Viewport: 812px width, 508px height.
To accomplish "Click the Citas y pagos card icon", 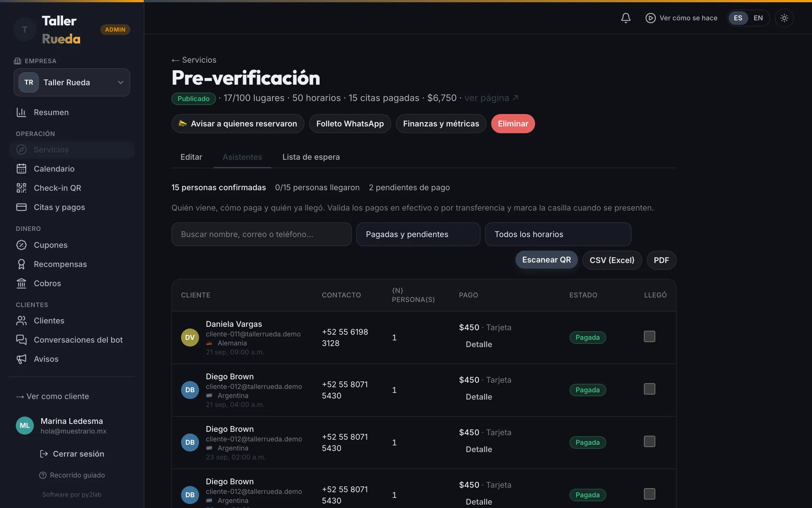I will (x=21, y=207).
